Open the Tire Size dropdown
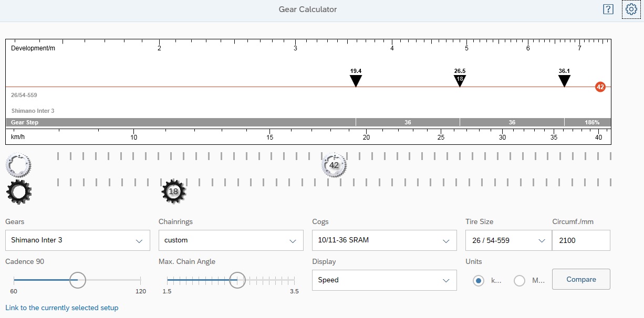 pyautogui.click(x=508, y=240)
